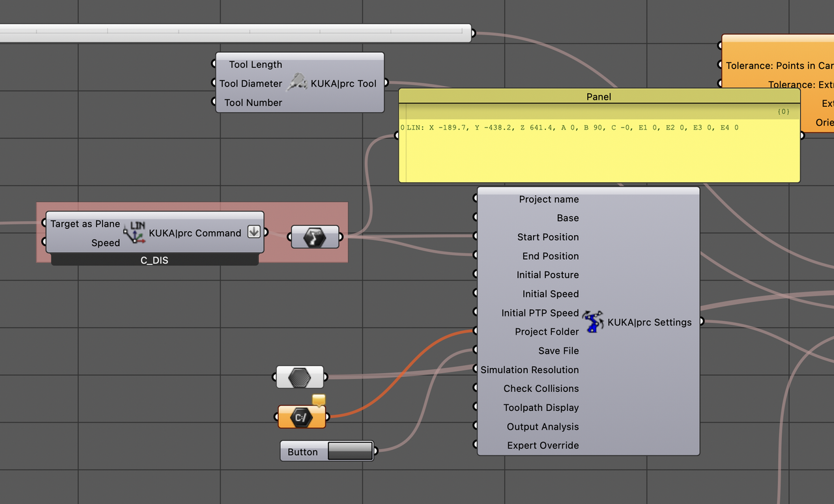Click the {0} path label in Panel
Viewport: 834px width, 504px height.
pyautogui.click(x=784, y=112)
